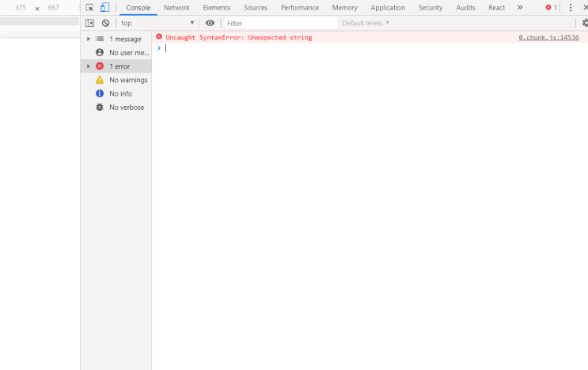The image size is (588, 370).
Task: Open the Elements tab
Action: 216,7
